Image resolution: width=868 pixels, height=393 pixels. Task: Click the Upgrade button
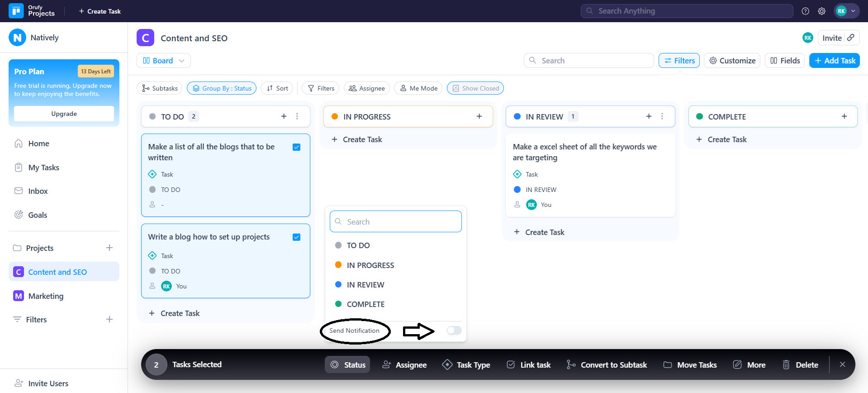[64, 114]
